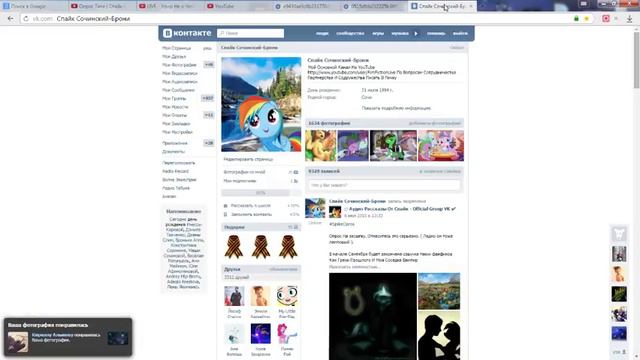Click the second St. George ribbon gift
This screenshot has width=640, height=360.
(261, 247)
